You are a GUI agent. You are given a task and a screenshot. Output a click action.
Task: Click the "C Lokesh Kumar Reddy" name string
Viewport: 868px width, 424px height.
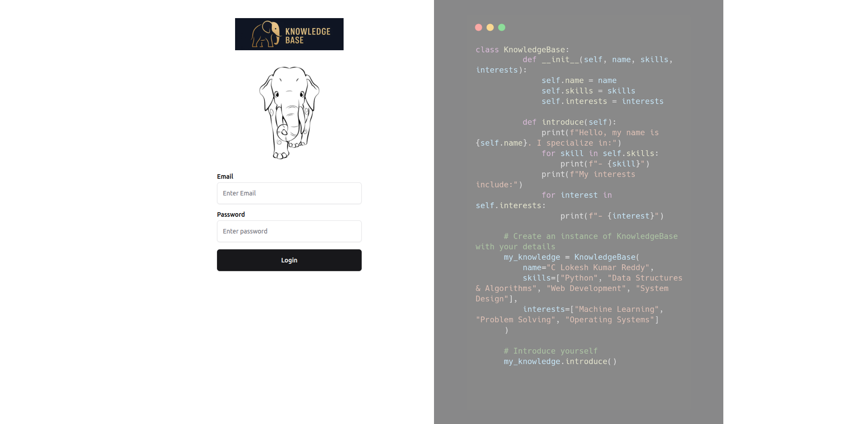[x=598, y=267]
